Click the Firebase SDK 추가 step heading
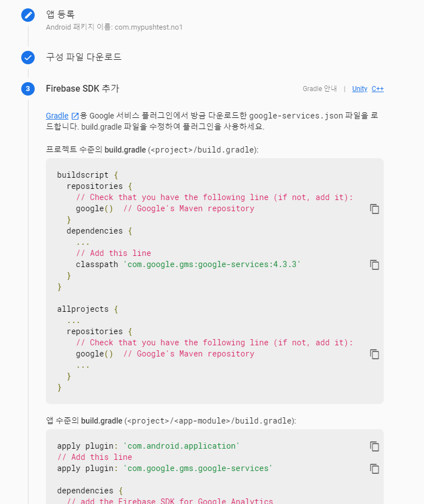The height and width of the screenshot is (504, 424). 83,89
